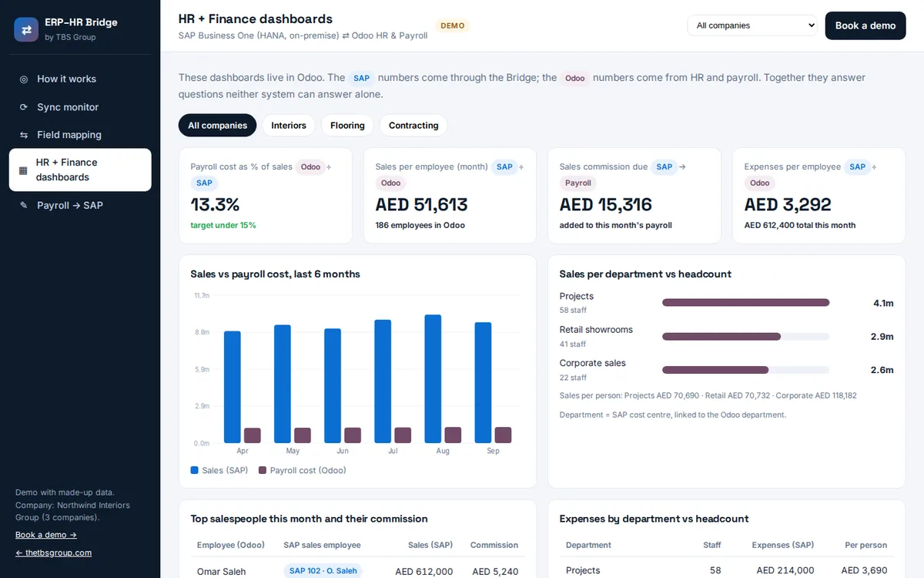Click the SAP tag in the intro text
The width and height of the screenshot is (924, 578).
pyautogui.click(x=361, y=78)
